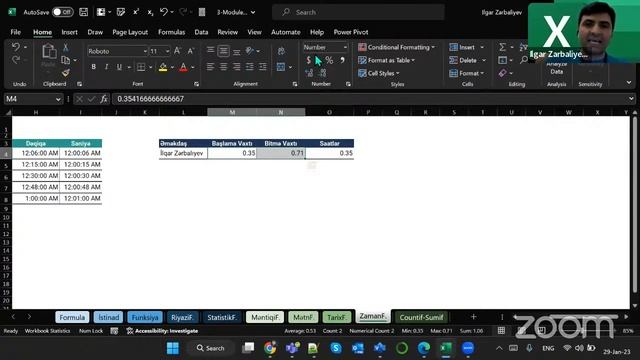
Task: Open the File menu
Action: (x=16, y=32)
